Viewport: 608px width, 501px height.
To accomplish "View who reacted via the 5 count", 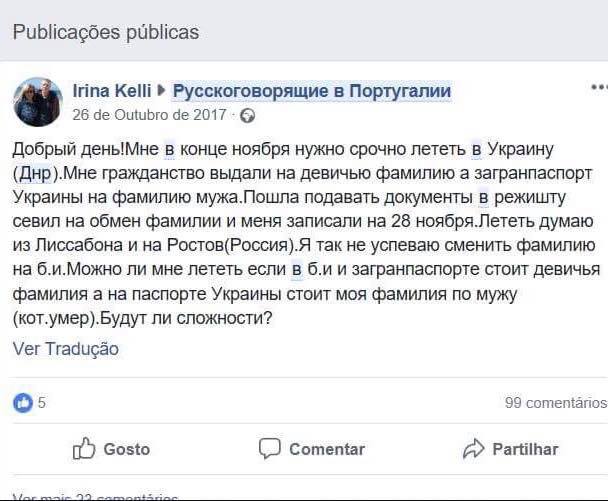I will (x=42, y=403).
